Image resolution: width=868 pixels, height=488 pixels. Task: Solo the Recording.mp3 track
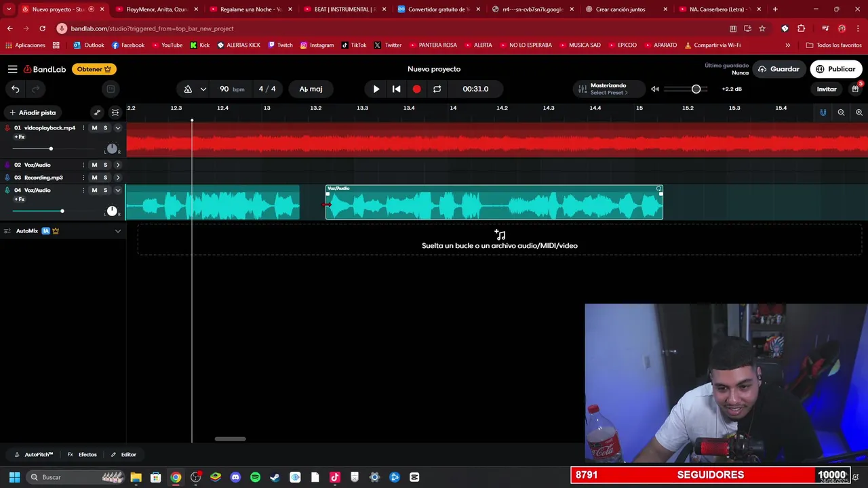[x=105, y=178]
